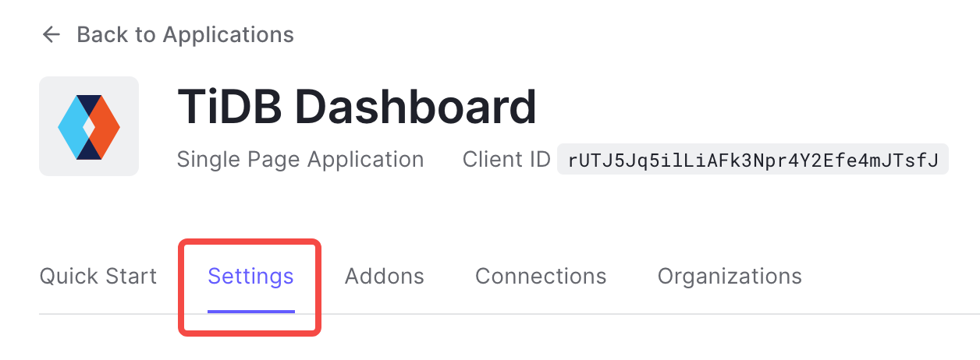
Task: Click the blue left half of logo
Action: (x=71, y=126)
